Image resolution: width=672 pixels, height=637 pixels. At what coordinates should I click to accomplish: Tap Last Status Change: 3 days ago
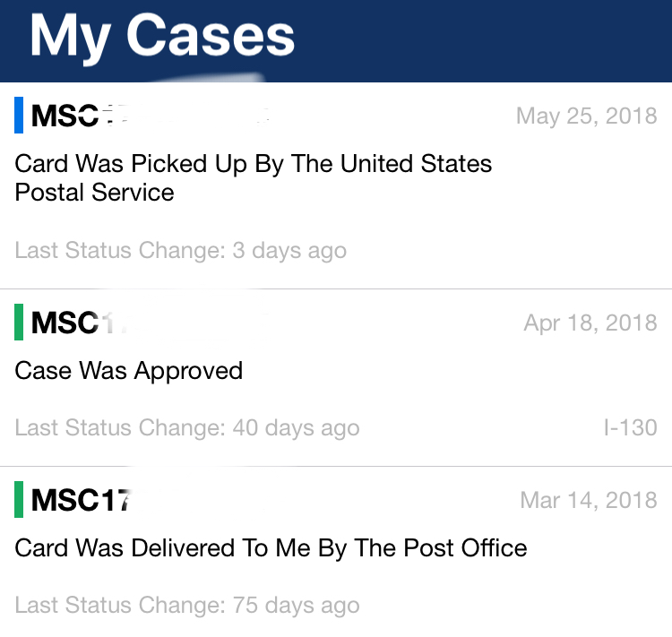tap(180, 250)
